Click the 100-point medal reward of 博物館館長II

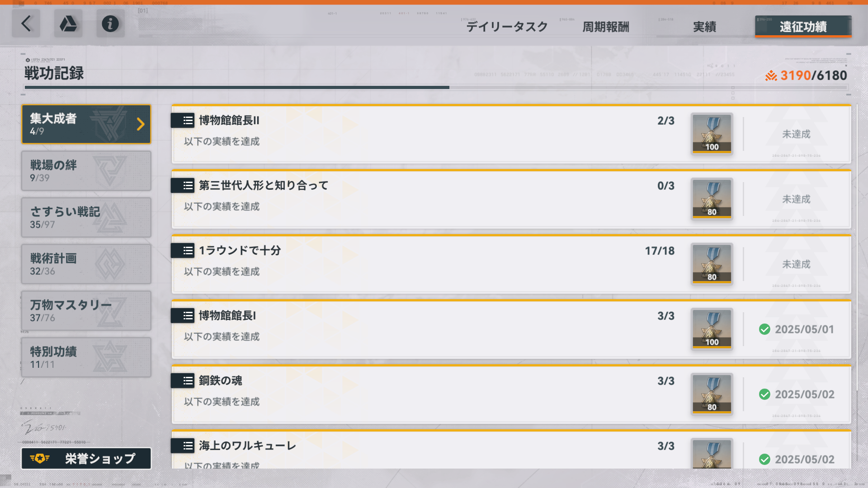(x=712, y=134)
